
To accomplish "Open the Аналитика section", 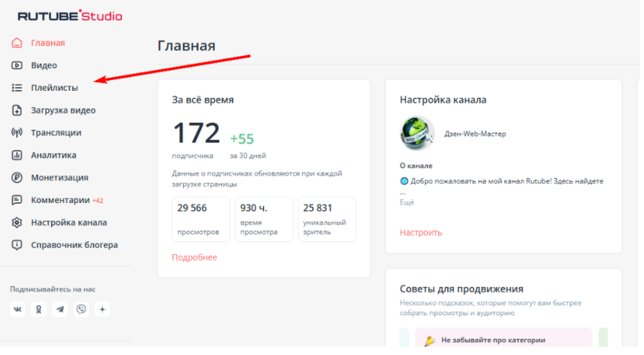I will 54,155.
